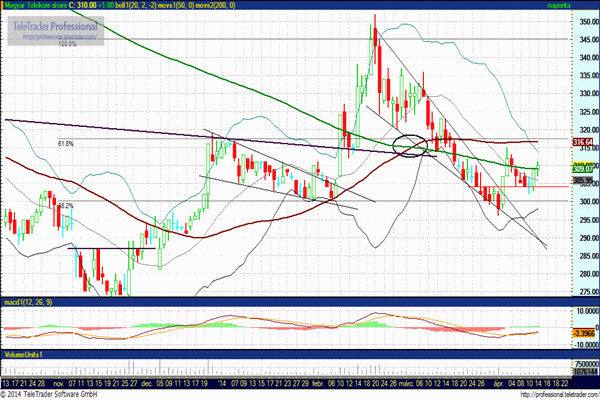Click the Magyar Telekom share title label

tap(34, 5)
